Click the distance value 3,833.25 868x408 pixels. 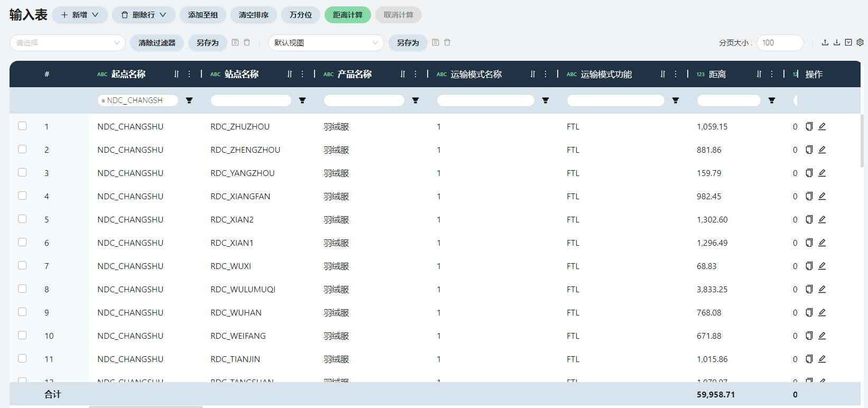(712, 290)
